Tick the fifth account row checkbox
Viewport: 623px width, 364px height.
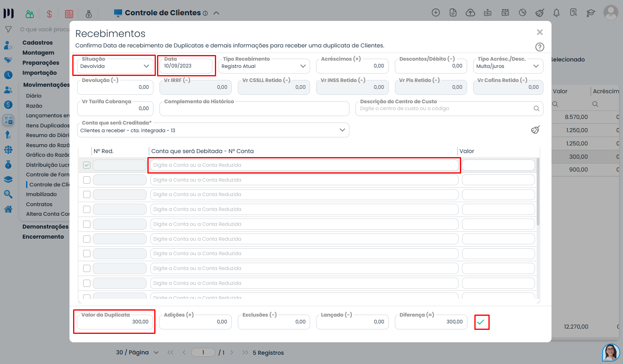(x=87, y=224)
